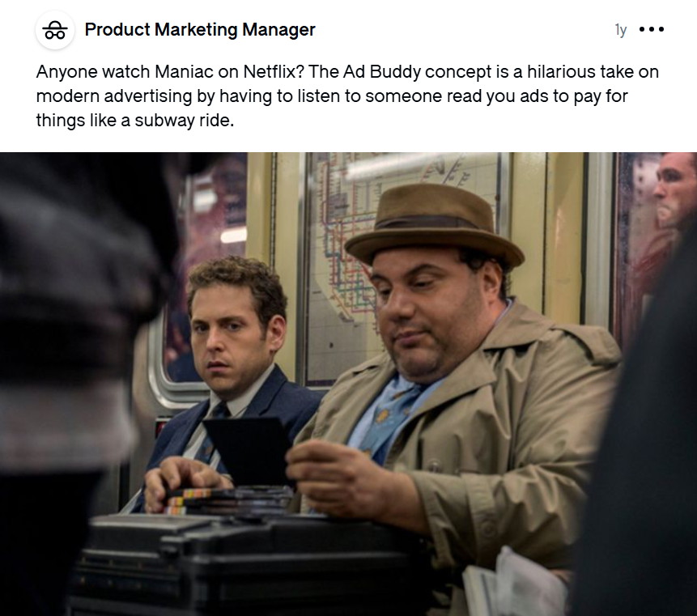Open the anonymous incognito avatar icon
Screen dimensions: 697x616
[55, 30]
